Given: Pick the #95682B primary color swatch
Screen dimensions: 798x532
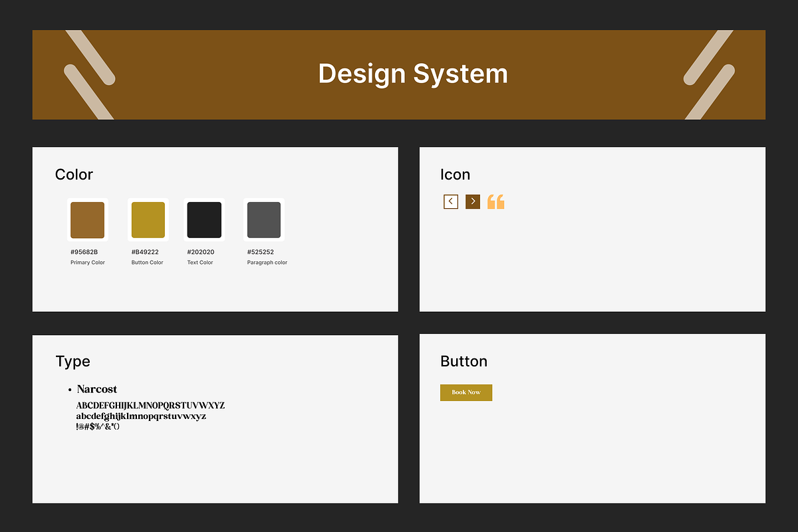Looking at the screenshot, I should [88, 219].
